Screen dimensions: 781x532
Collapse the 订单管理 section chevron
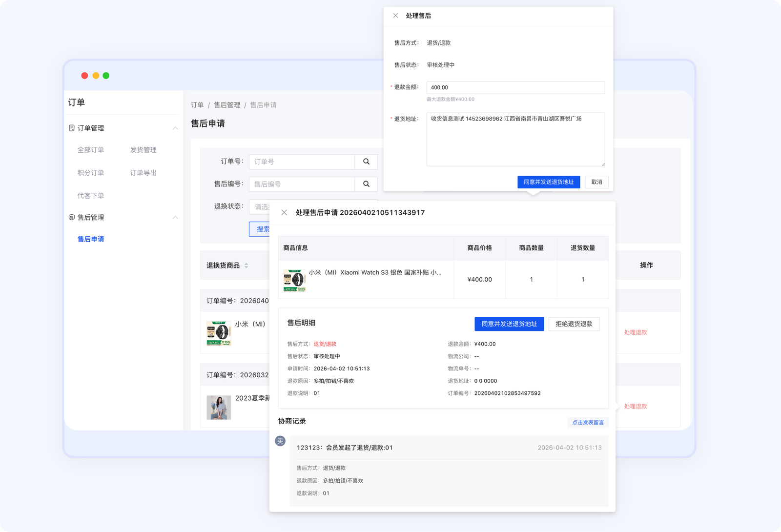click(176, 128)
